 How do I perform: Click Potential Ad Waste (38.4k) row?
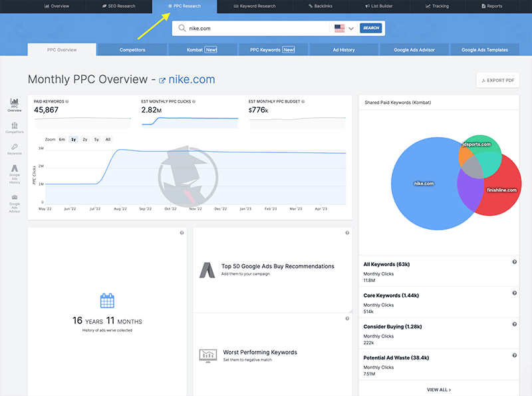(439, 365)
